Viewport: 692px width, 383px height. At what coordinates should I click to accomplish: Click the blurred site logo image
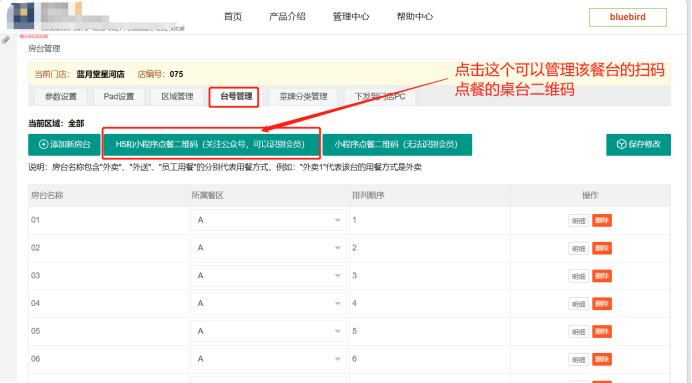coord(21,15)
